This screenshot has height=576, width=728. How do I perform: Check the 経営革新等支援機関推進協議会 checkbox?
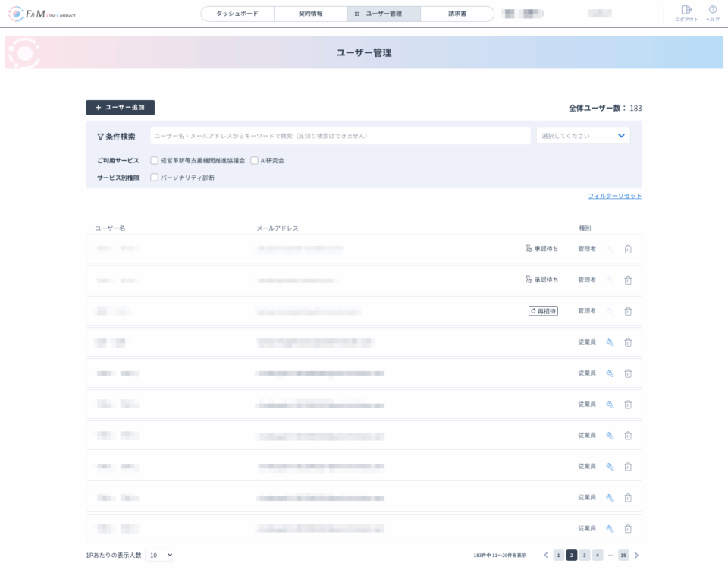click(x=155, y=161)
